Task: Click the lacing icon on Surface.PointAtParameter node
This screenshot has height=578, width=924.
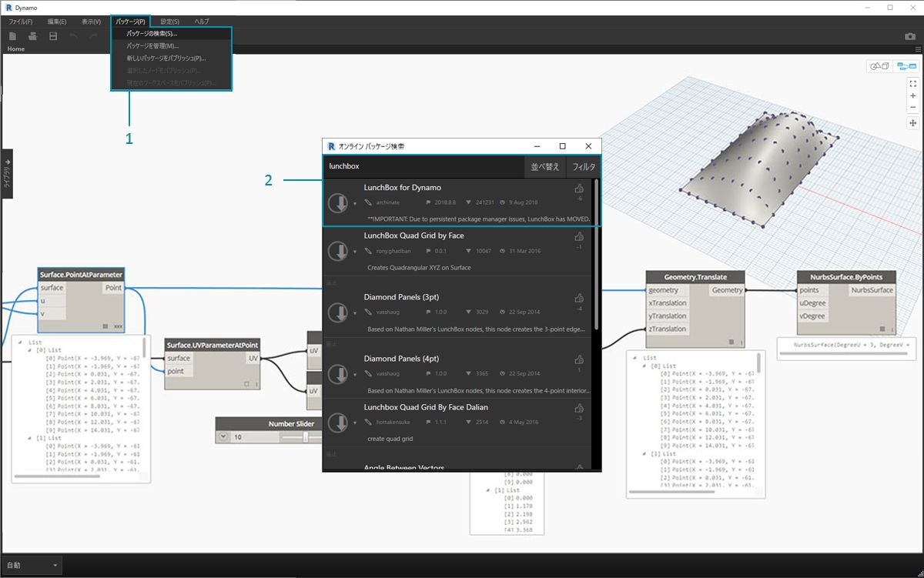Action: click(x=118, y=326)
